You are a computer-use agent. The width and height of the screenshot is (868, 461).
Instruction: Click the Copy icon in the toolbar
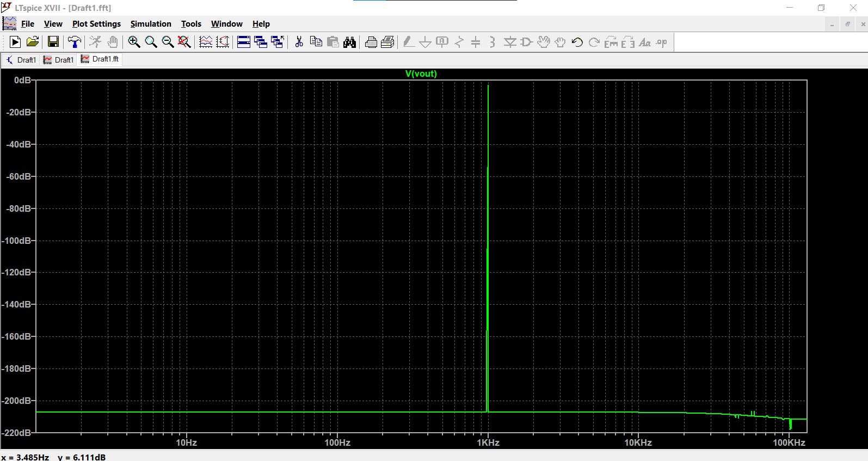316,42
